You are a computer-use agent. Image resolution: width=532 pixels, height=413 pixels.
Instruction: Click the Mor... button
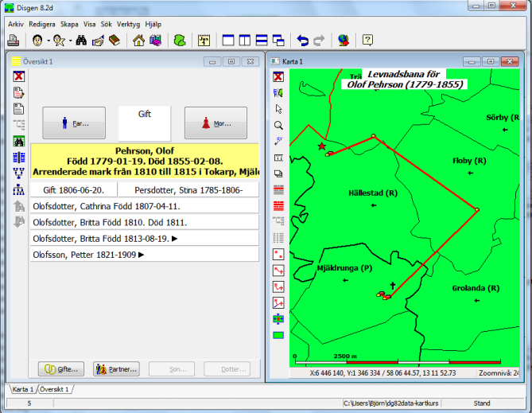click(216, 123)
